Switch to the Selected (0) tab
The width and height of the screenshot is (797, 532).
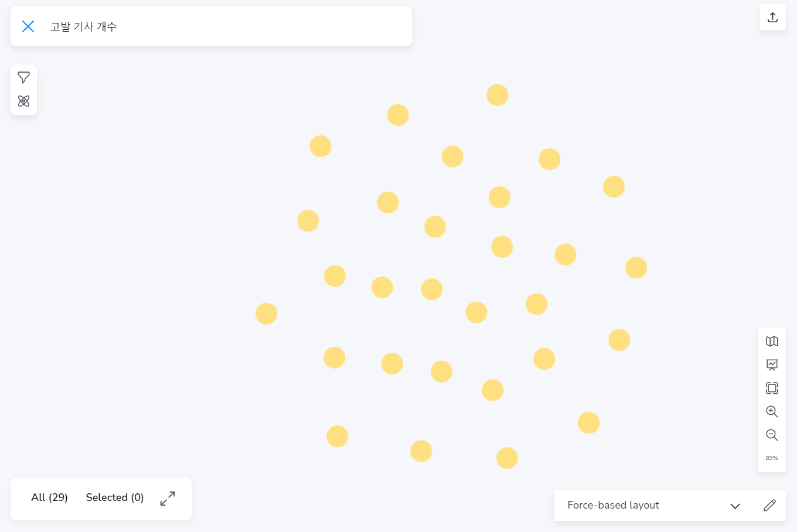(115, 497)
